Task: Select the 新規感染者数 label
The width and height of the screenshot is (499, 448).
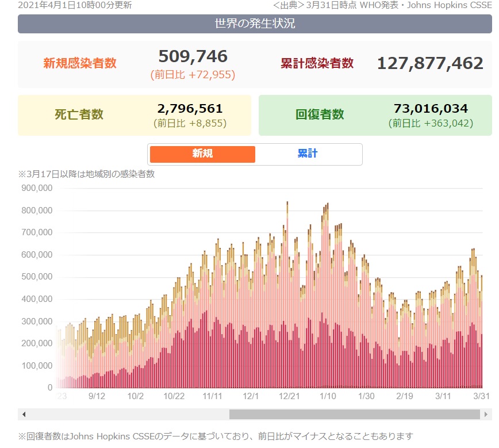Action: pyautogui.click(x=80, y=64)
